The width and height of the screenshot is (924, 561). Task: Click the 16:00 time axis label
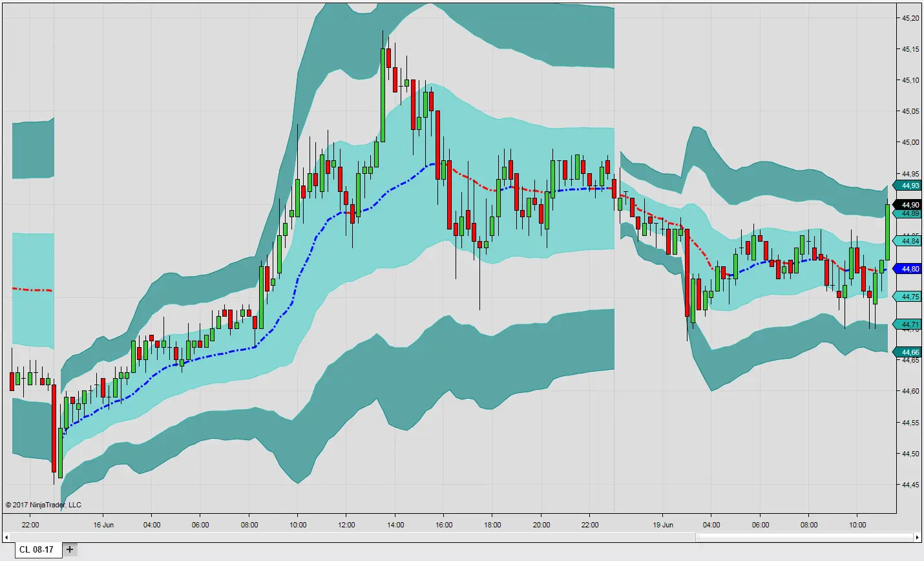[x=444, y=525]
